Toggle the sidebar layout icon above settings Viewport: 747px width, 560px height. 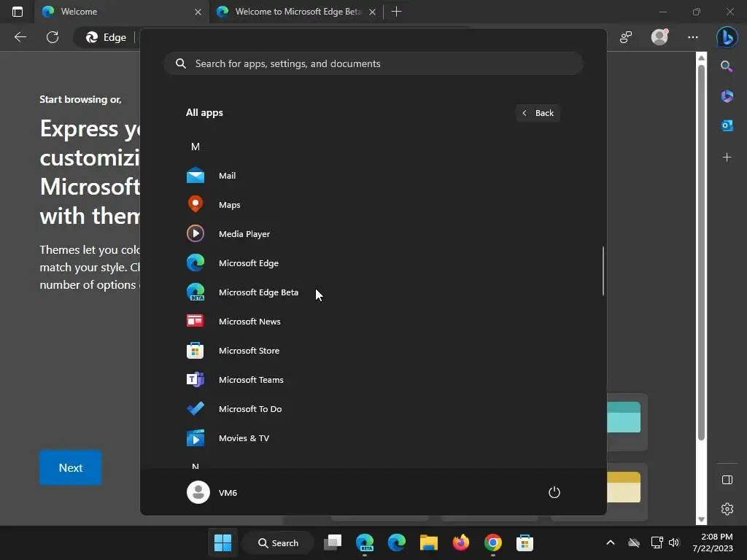point(727,480)
